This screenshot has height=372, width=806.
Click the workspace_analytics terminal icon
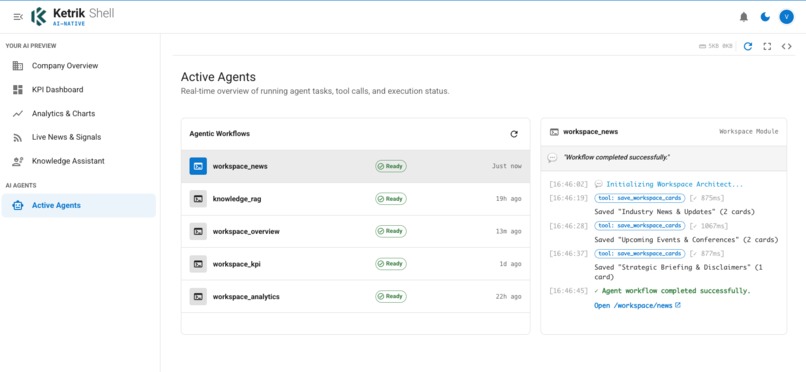(198, 296)
